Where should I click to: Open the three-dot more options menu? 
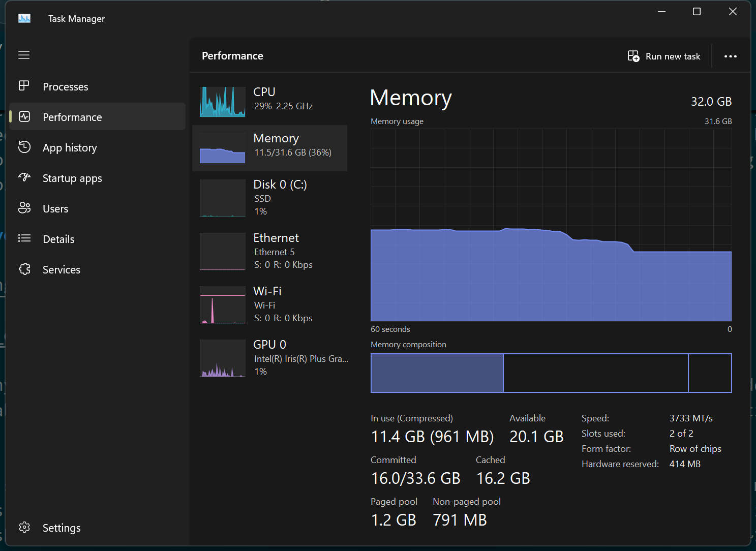click(x=731, y=56)
